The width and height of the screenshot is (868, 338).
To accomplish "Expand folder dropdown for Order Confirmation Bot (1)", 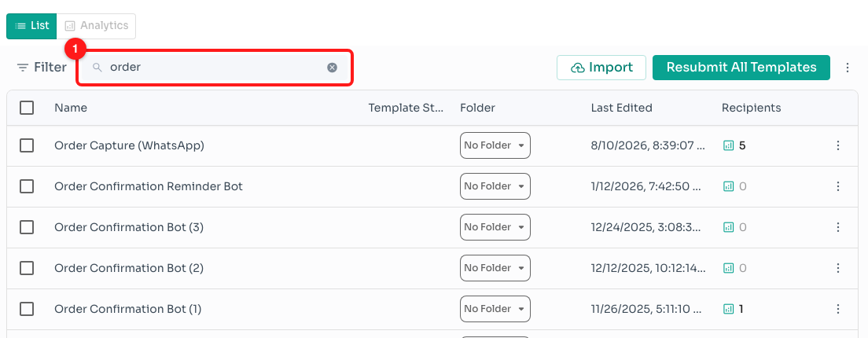I will tap(495, 309).
